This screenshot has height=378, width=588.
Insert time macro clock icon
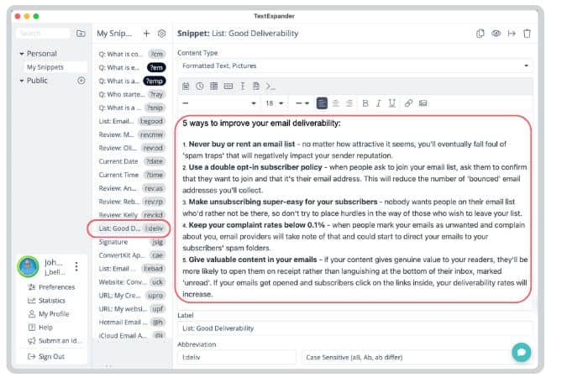[200, 87]
